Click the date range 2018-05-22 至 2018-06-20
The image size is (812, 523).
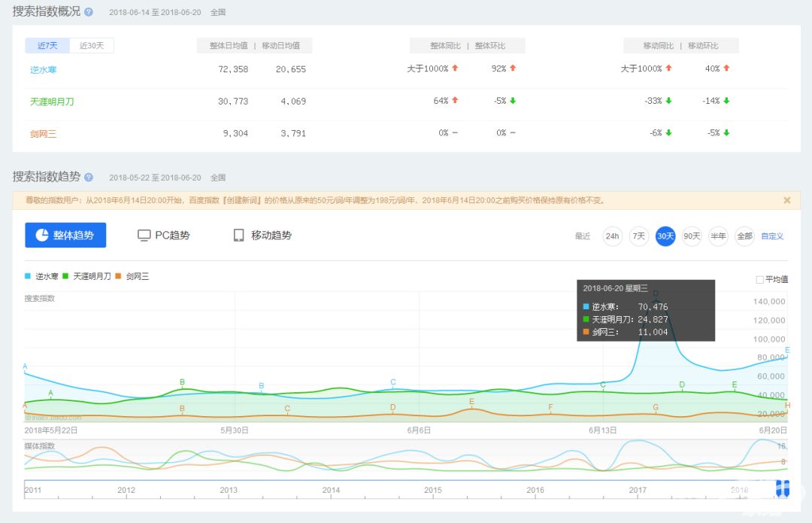pos(155,178)
